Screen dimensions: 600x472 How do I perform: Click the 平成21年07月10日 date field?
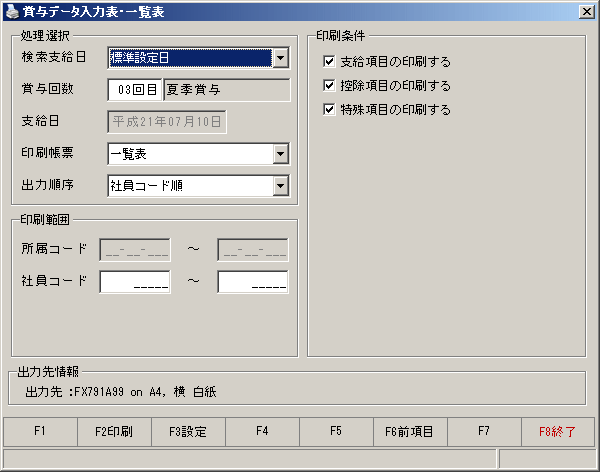pos(167,122)
